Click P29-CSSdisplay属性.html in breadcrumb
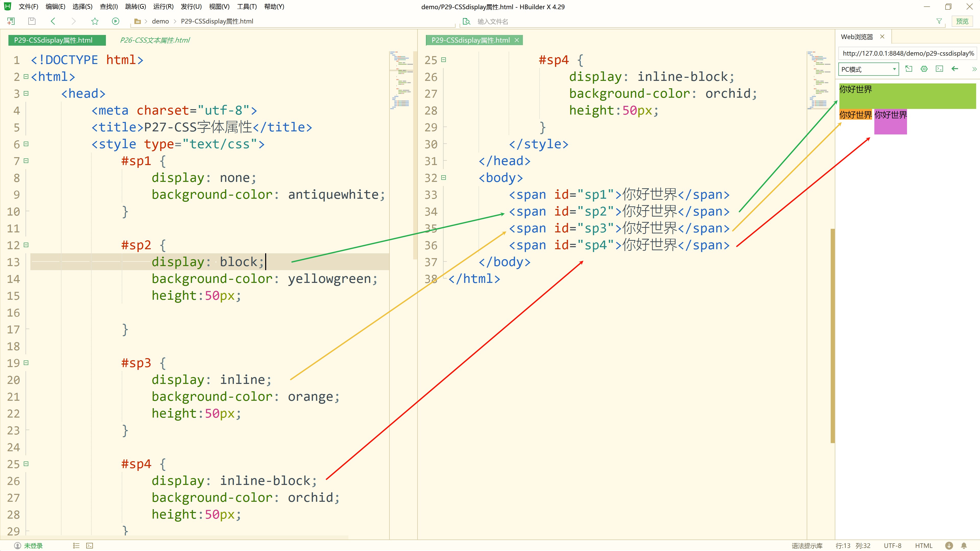Screen dimensions: 980x551 coord(217,21)
